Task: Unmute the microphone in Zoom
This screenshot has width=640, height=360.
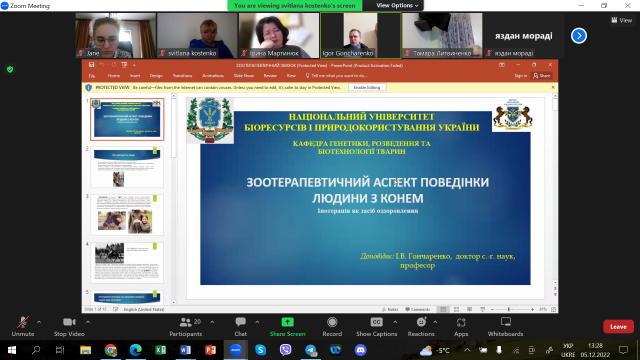Action: coord(23,327)
